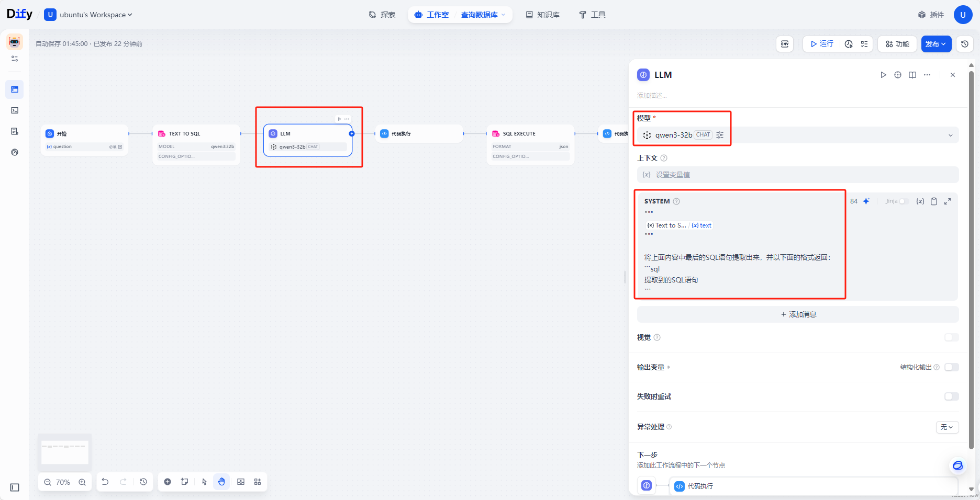980x500 pixels.
Task: Open user account avatar menu
Action: click(x=963, y=15)
